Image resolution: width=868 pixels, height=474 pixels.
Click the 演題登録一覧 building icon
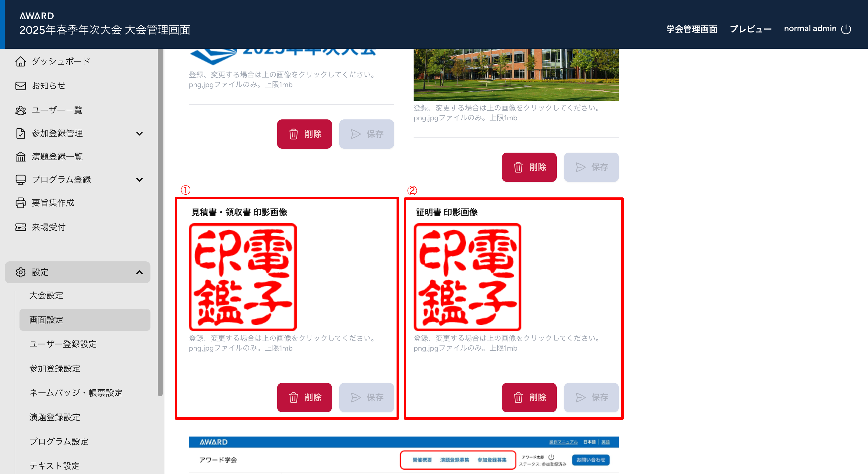20,157
